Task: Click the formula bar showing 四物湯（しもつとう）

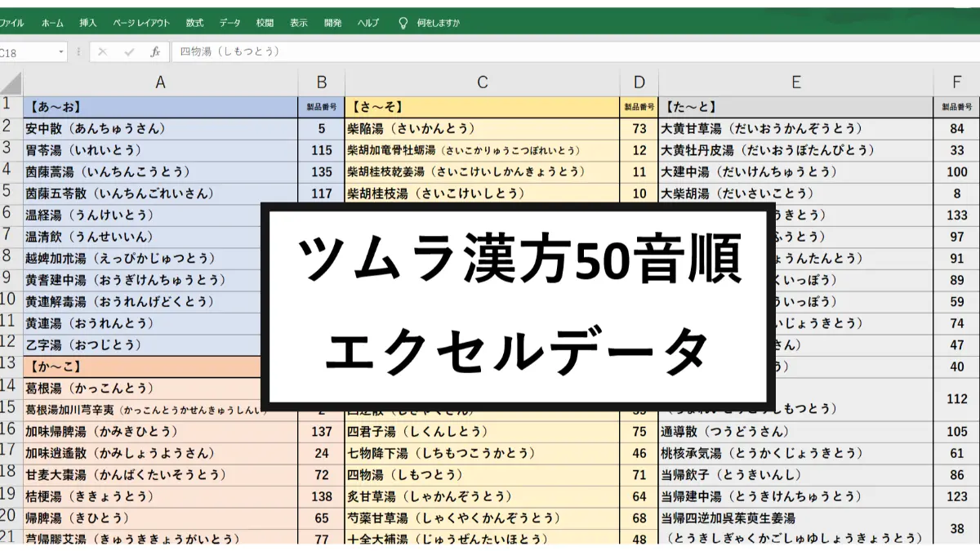Action: pos(575,52)
